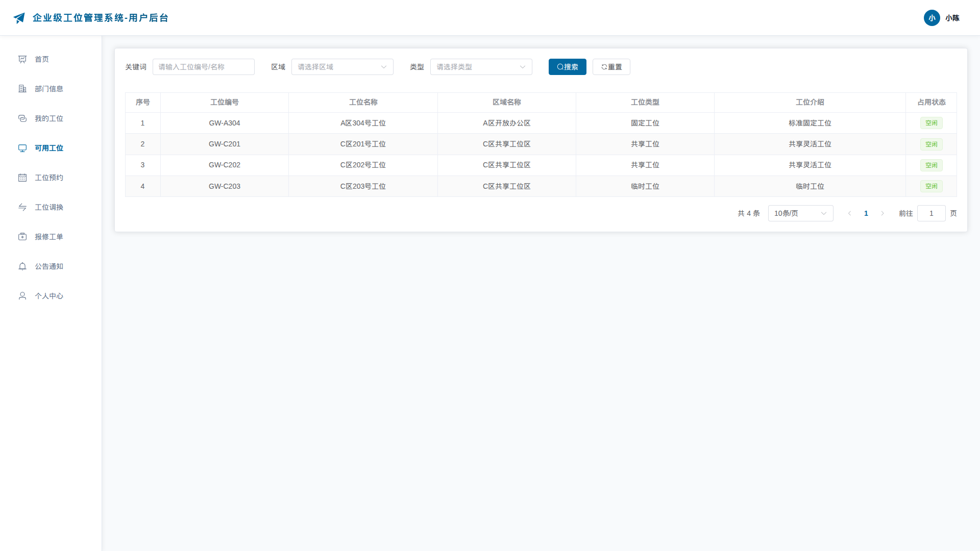This screenshot has height=551, width=980.
Task: Click 空闲 status tag for GW-C203
Action: coord(932,186)
